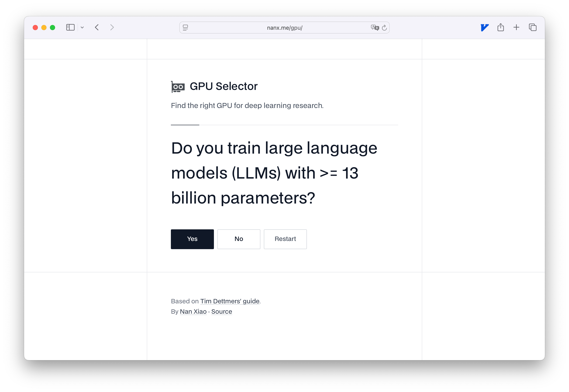Viewport: 569px width, 392px height.
Task: Answer No to the LLM question
Action: coord(239,239)
